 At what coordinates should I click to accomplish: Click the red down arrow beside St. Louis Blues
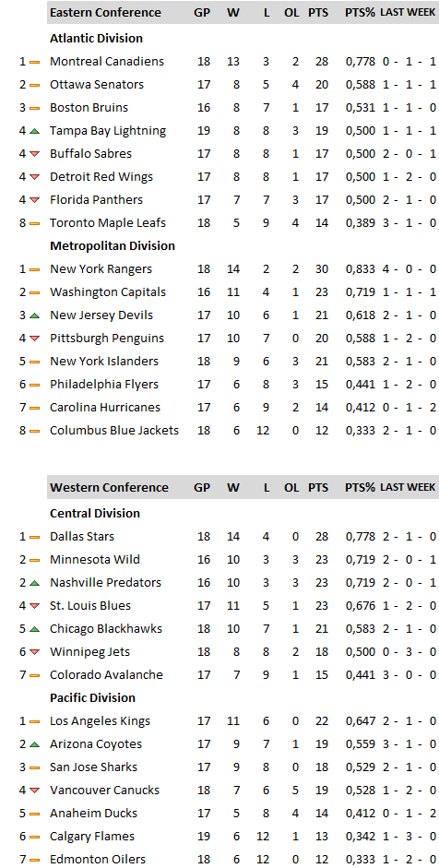click(x=34, y=606)
